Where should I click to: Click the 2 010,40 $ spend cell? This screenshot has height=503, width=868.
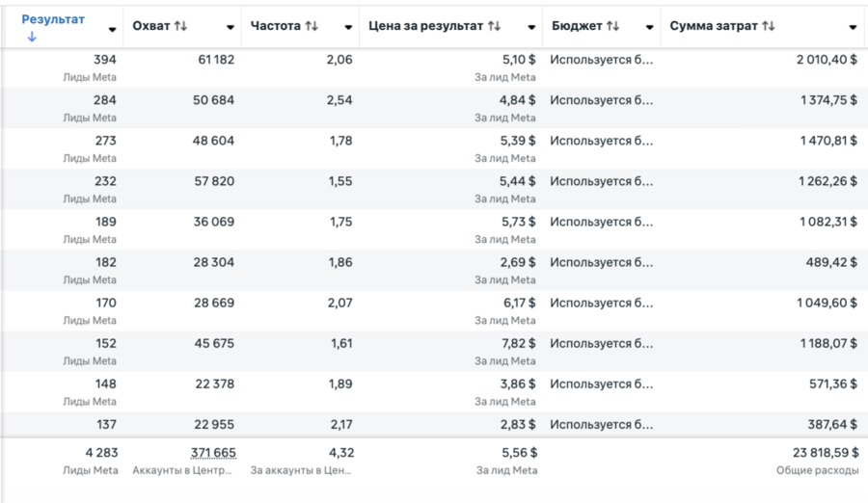[827, 60]
